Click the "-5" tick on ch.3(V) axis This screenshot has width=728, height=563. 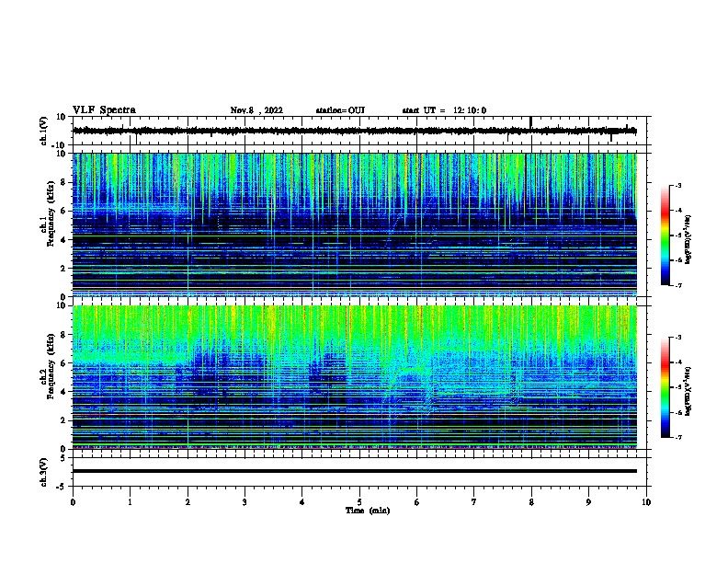(62, 487)
